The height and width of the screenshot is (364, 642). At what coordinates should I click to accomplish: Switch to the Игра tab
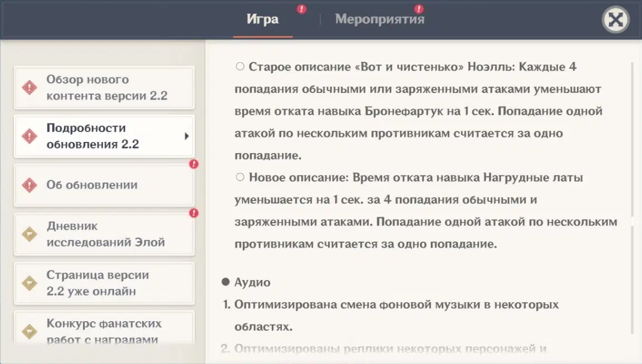pos(262,19)
